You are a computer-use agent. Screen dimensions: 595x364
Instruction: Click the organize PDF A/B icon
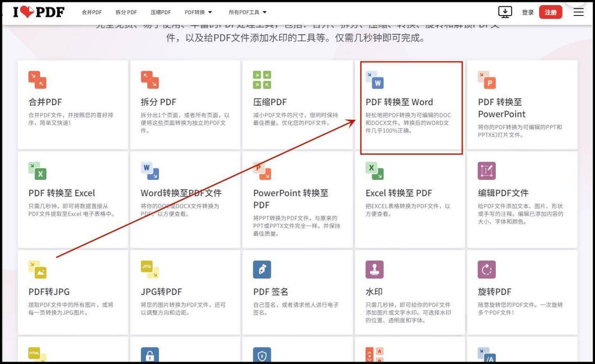coord(375,355)
